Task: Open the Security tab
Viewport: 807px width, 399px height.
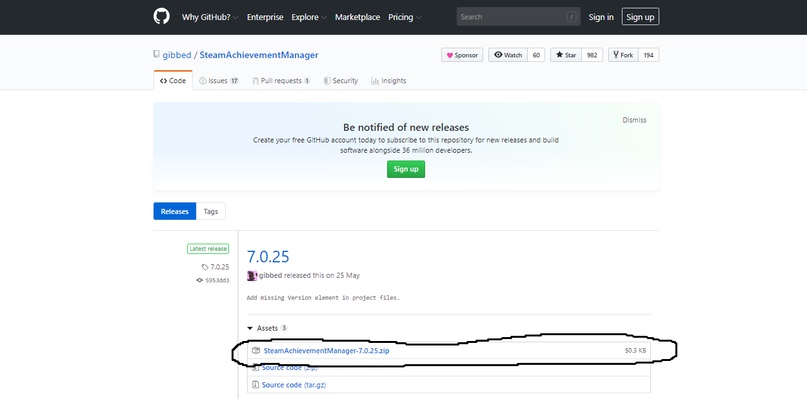Action: pos(341,81)
